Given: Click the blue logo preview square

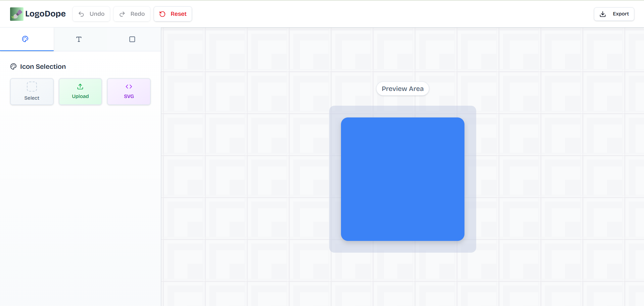Looking at the screenshot, I should [403, 179].
